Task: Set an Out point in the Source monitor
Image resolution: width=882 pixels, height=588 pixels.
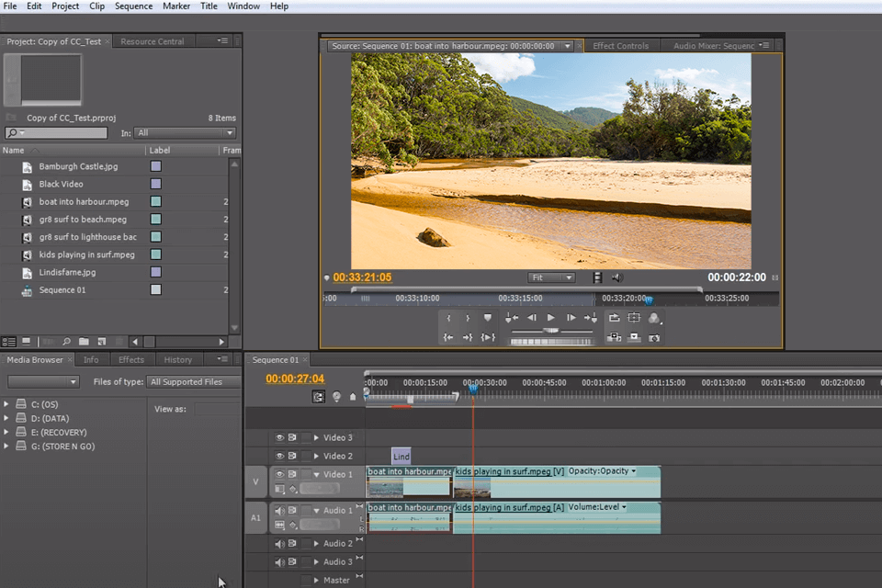Action: coord(468,318)
